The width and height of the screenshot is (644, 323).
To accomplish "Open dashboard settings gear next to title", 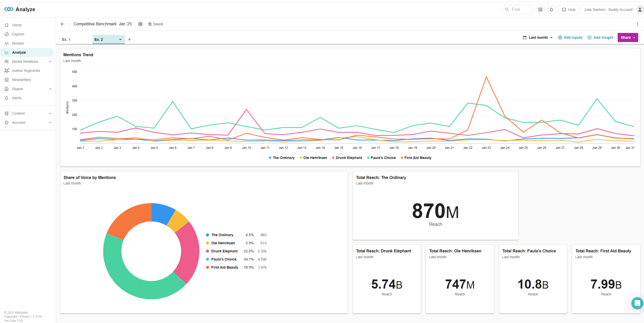I will click(x=140, y=24).
